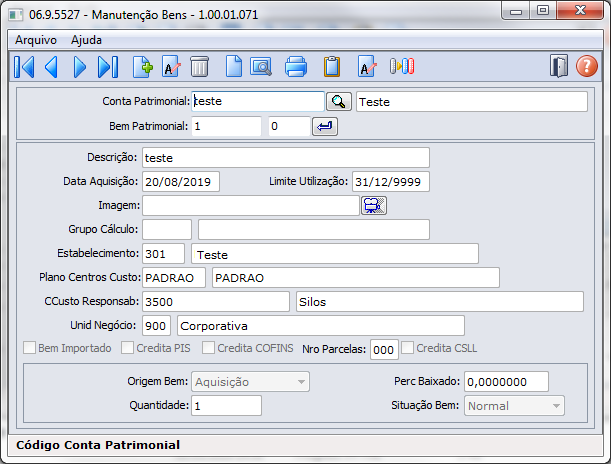Click Plano Centros Custo code field
The width and height of the screenshot is (611, 464).
pyautogui.click(x=174, y=277)
